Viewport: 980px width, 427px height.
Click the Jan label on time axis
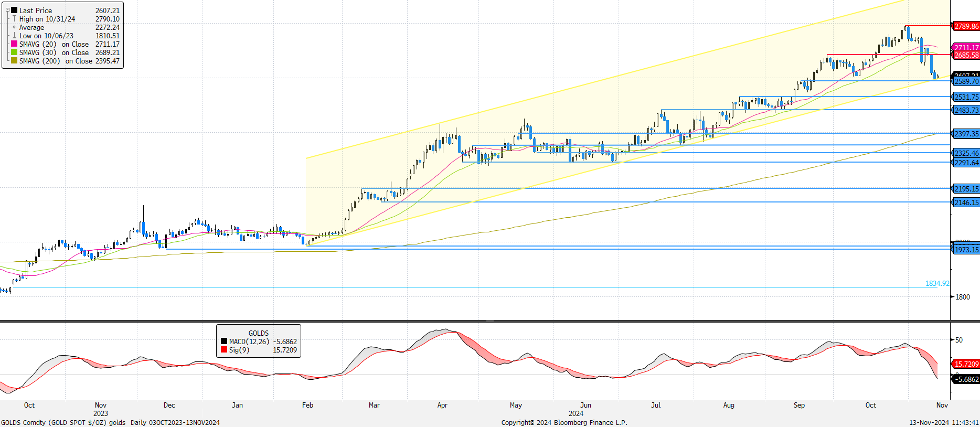tap(238, 405)
